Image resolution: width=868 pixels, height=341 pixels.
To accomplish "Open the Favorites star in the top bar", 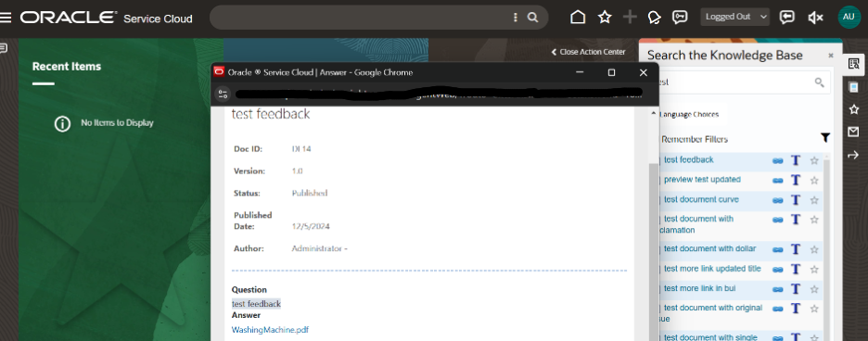I will click(605, 18).
